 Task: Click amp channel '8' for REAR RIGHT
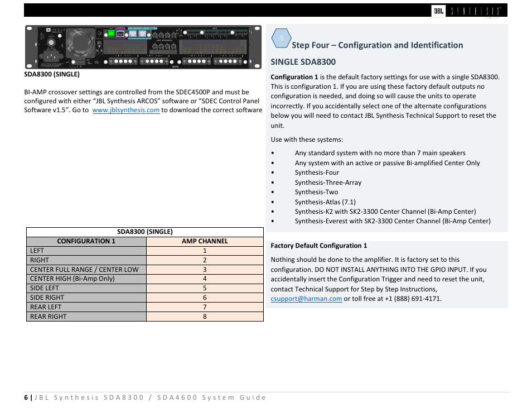pyautogui.click(x=205, y=317)
